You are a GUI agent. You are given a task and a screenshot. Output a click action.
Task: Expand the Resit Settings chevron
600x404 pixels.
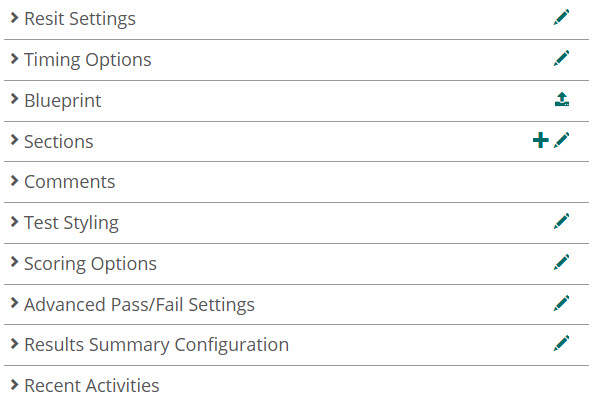pyautogui.click(x=14, y=18)
